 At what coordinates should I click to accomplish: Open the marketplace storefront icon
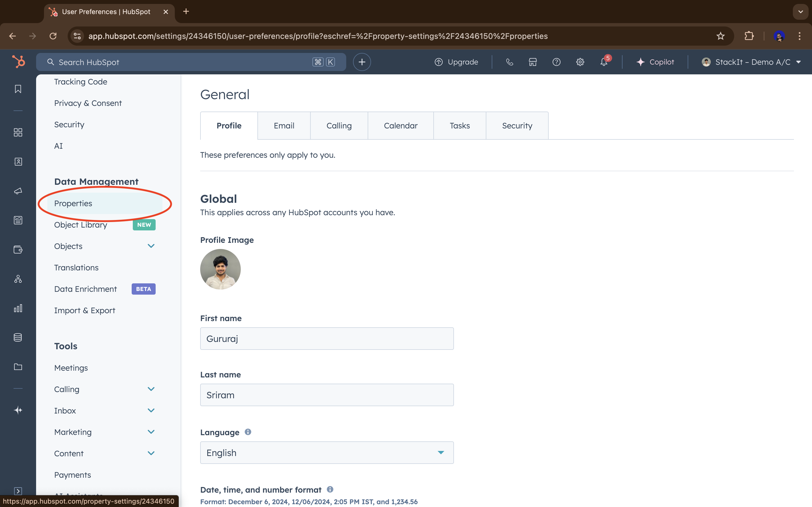533,62
